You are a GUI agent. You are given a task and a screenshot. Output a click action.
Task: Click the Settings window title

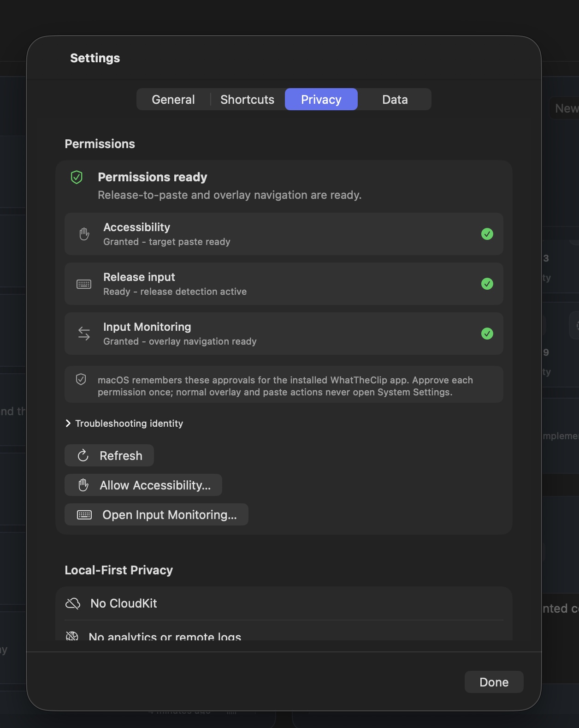click(95, 58)
